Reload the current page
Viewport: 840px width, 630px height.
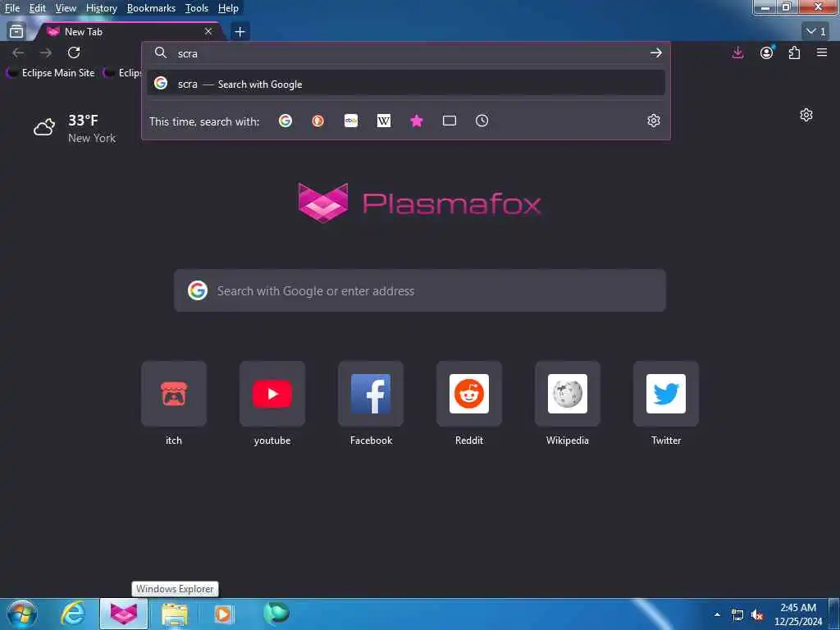[x=74, y=52]
